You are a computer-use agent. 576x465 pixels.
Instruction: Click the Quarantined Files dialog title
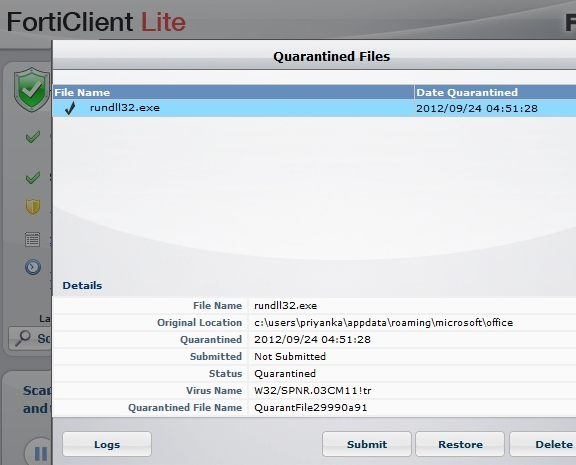pyautogui.click(x=331, y=57)
